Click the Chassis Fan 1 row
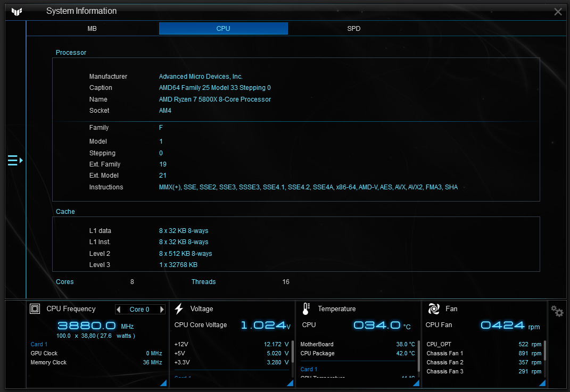570x392 pixels. coord(484,353)
